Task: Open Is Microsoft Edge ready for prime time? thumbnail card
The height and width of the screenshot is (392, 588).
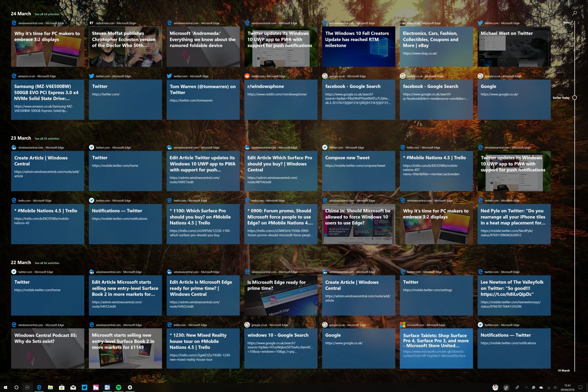Action: pyautogui.click(x=281, y=295)
